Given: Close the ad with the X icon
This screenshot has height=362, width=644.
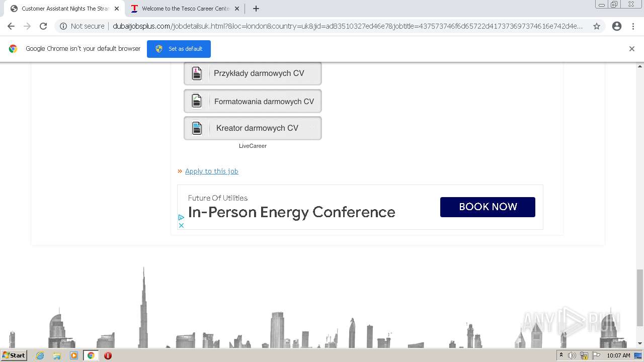Looking at the screenshot, I should tap(181, 225).
